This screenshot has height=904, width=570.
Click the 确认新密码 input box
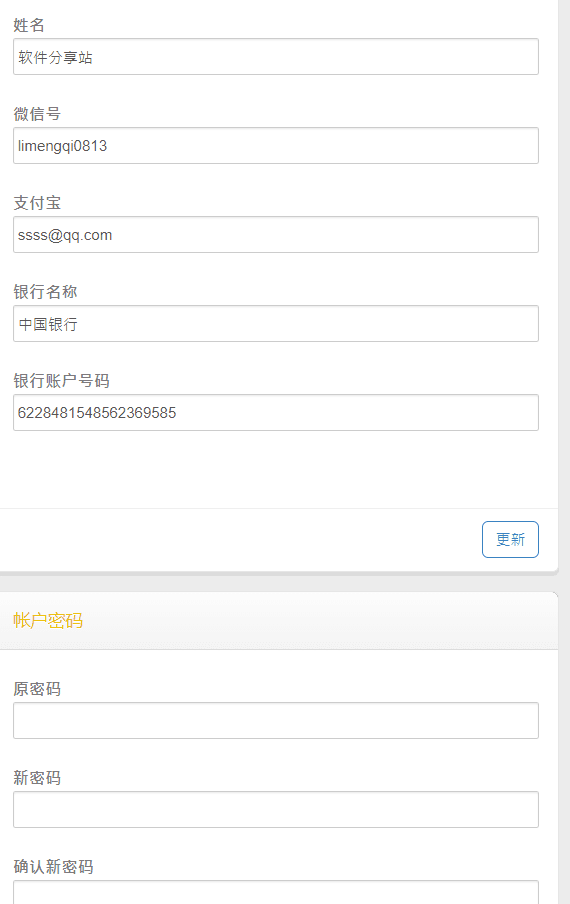pos(275,892)
